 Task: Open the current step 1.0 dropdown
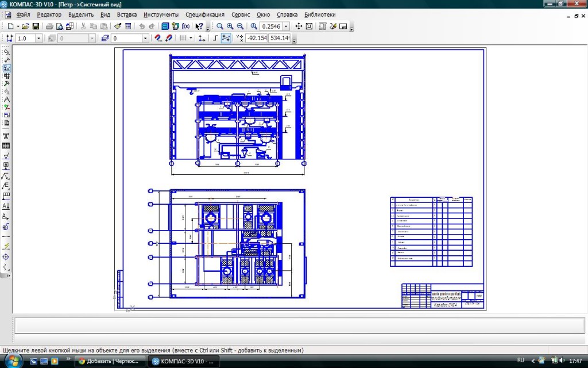tap(38, 39)
